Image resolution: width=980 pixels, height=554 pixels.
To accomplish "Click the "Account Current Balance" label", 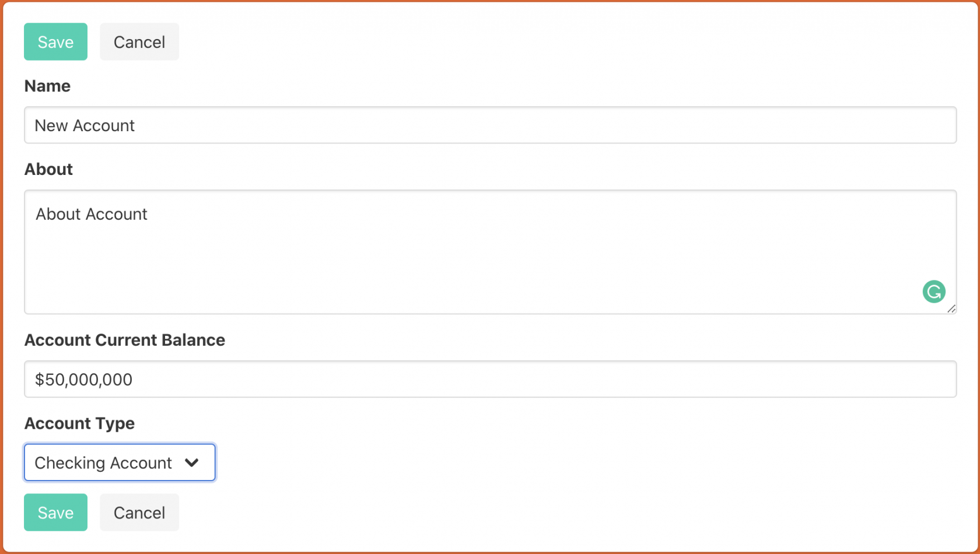I will (124, 341).
